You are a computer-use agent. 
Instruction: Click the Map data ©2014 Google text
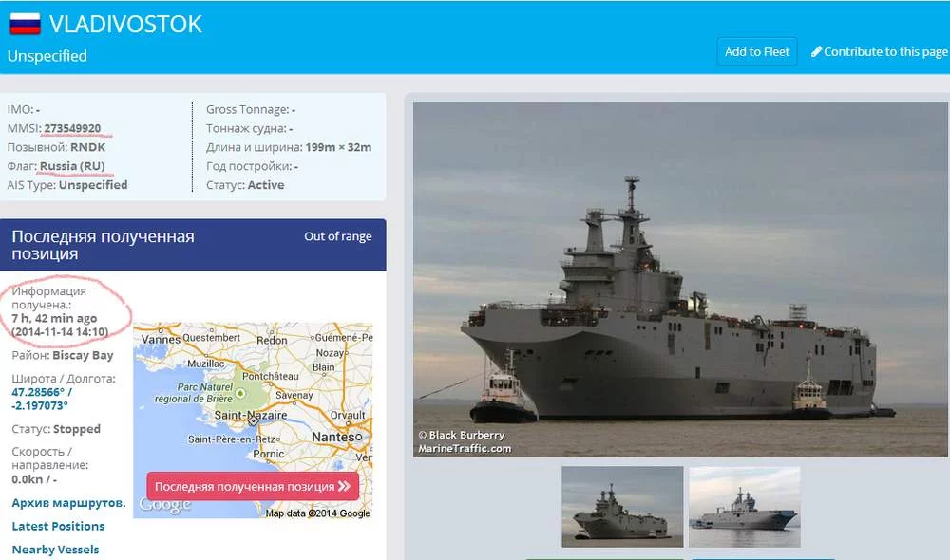click(317, 513)
